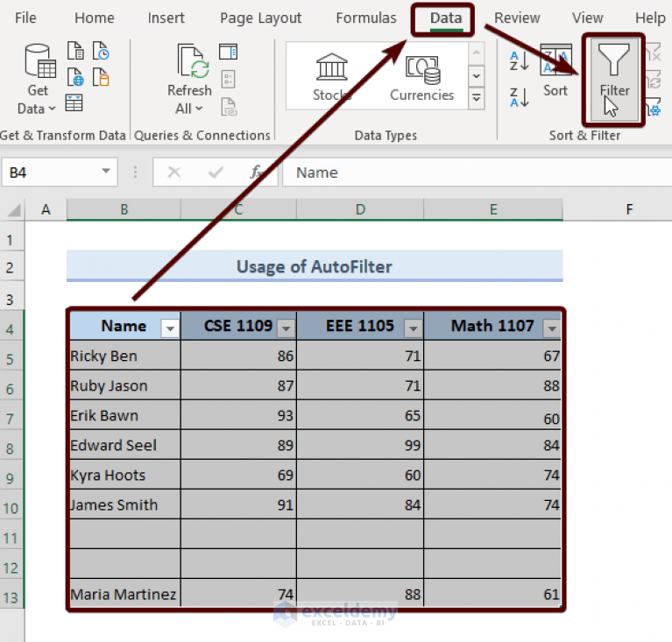Open the Sort dialog
The width and height of the screenshot is (672, 642).
[555, 71]
